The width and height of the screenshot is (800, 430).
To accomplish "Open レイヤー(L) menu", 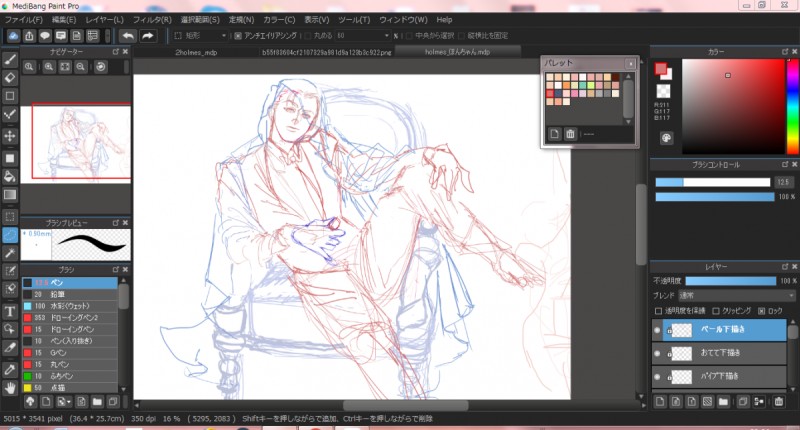I will click(105, 19).
